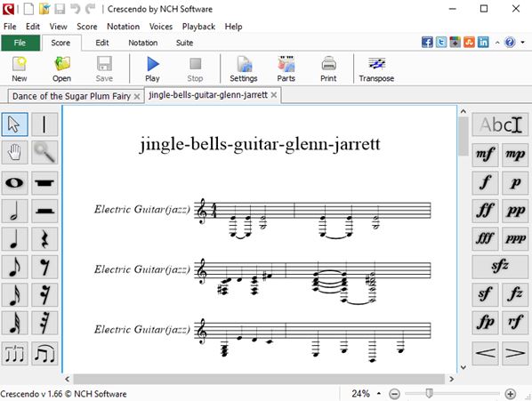This screenshot has height=401, width=532.
Task: Add mezzo-forte mf dynamic
Action: click(485, 155)
